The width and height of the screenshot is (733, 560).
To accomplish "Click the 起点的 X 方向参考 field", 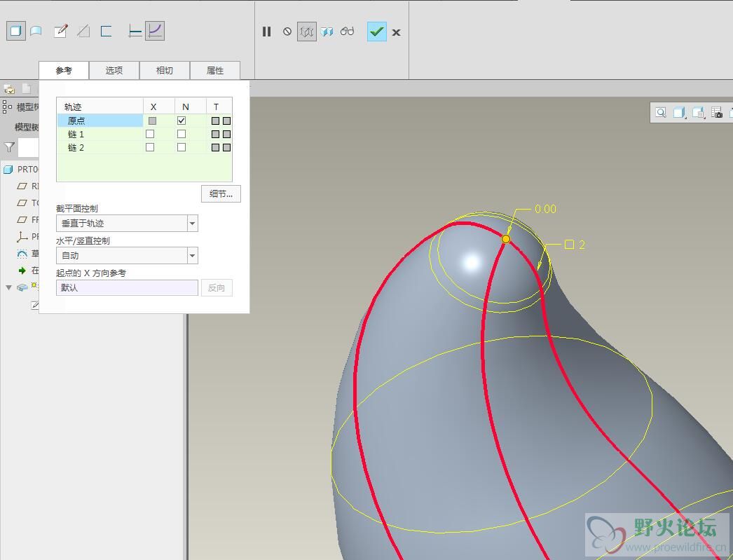I will [x=127, y=288].
